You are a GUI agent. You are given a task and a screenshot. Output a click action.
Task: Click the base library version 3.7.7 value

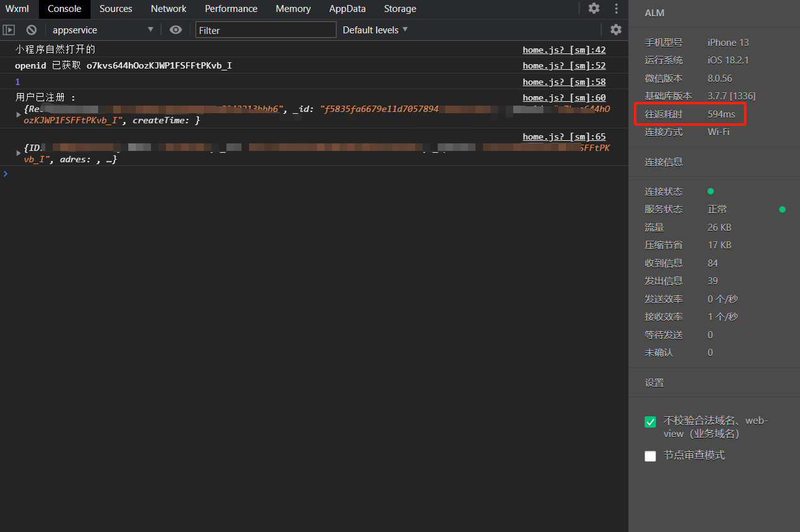(x=731, y=96)
